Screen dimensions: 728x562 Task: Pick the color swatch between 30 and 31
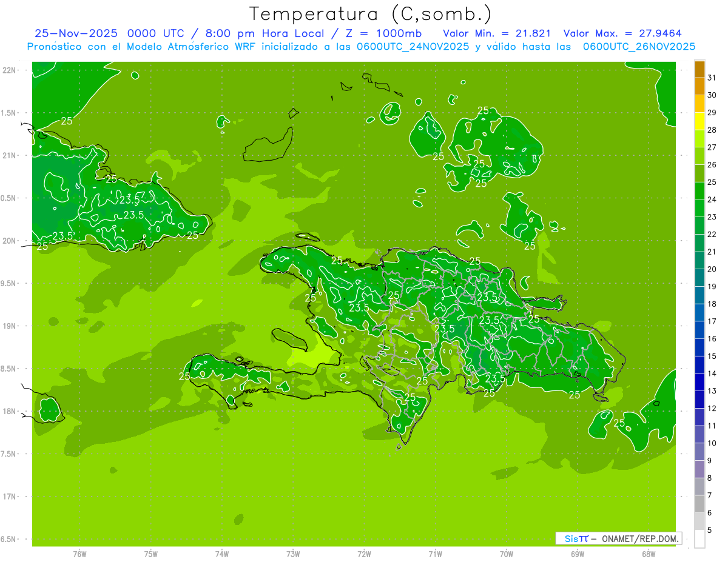point(699,87)
